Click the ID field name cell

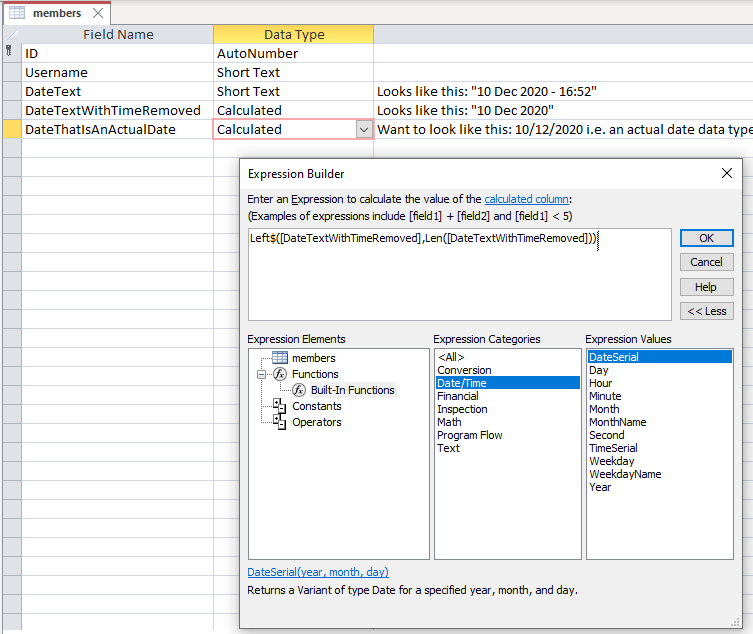click(x=118, y=53)
